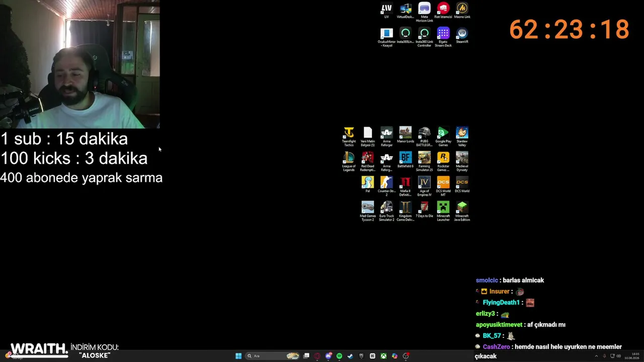The image size is (644, 362).
Task: Open Google Play Games shortcut
Action: pos(443,137)
